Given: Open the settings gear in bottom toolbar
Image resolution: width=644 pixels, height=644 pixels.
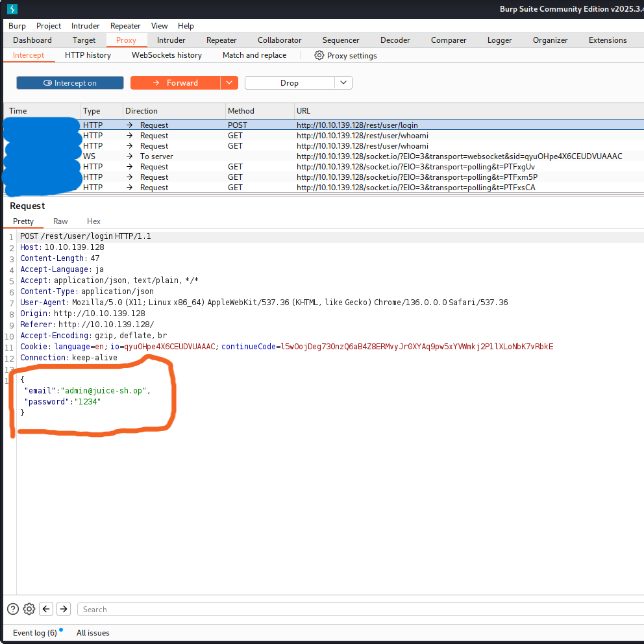Looking at the screenshot, I should [29, 609].
